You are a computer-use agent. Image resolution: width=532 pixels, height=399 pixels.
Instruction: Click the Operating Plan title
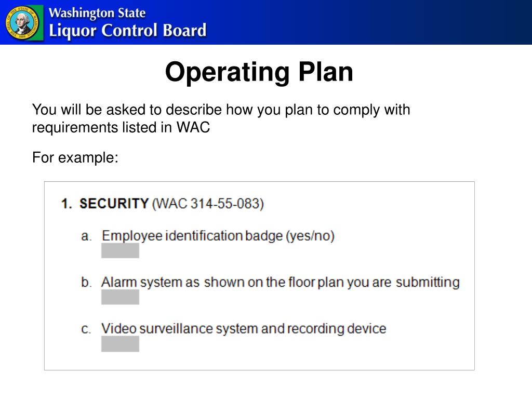tap(259, 72)
